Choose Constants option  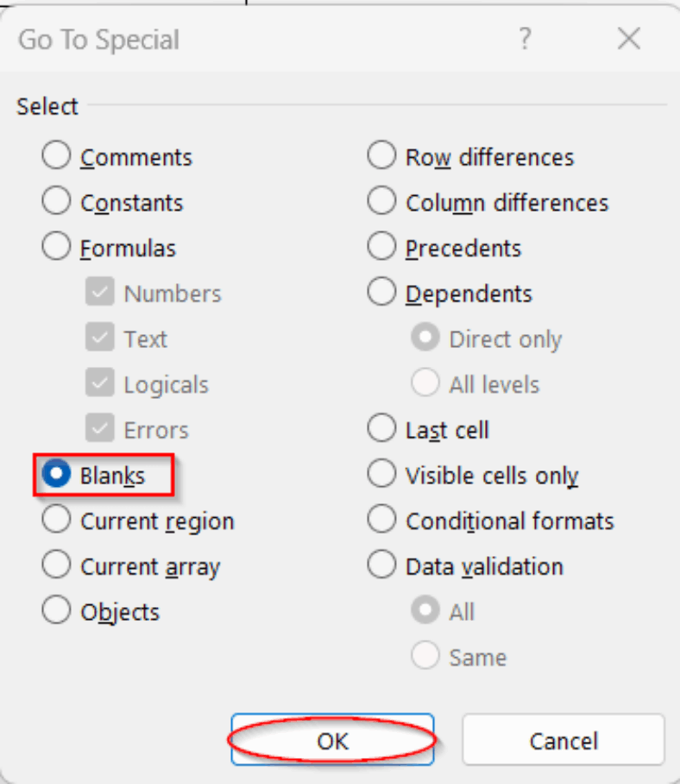(x=57, y=202)
